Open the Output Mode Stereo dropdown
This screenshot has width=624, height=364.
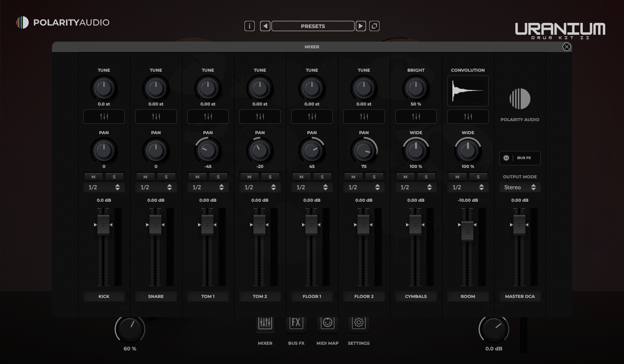point(520,187)
